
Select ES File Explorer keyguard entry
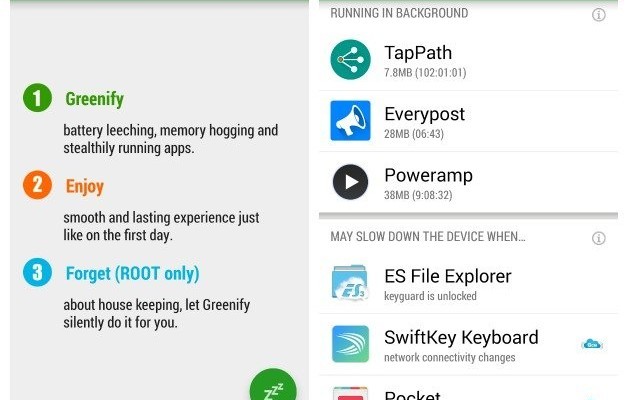pos(468,283)
